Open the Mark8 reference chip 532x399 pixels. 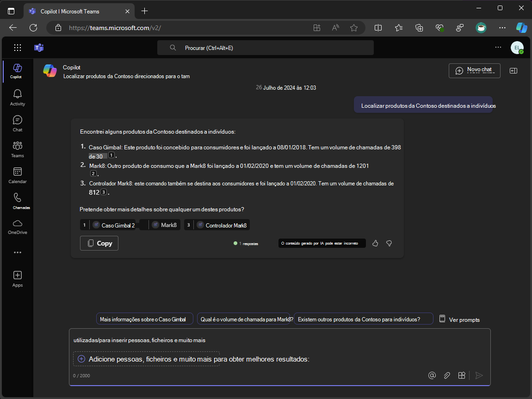[160, 225]
